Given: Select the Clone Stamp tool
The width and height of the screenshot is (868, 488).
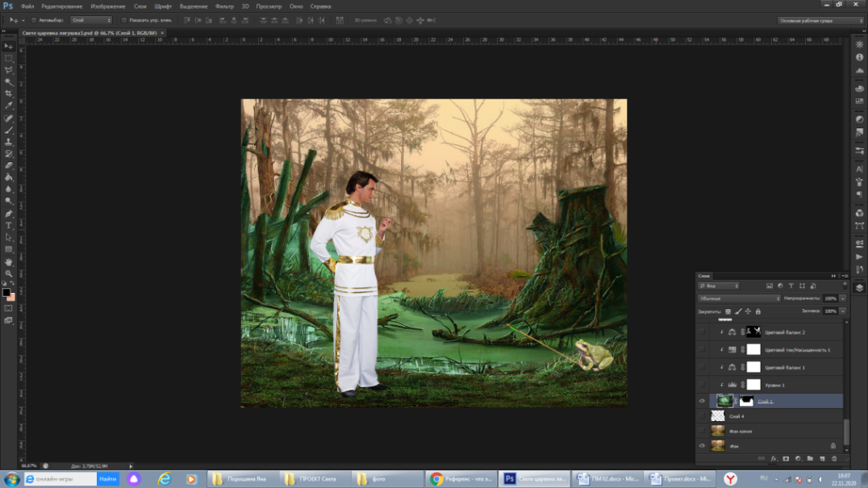Looking at the screenshot, I should (x=9, y=142).
